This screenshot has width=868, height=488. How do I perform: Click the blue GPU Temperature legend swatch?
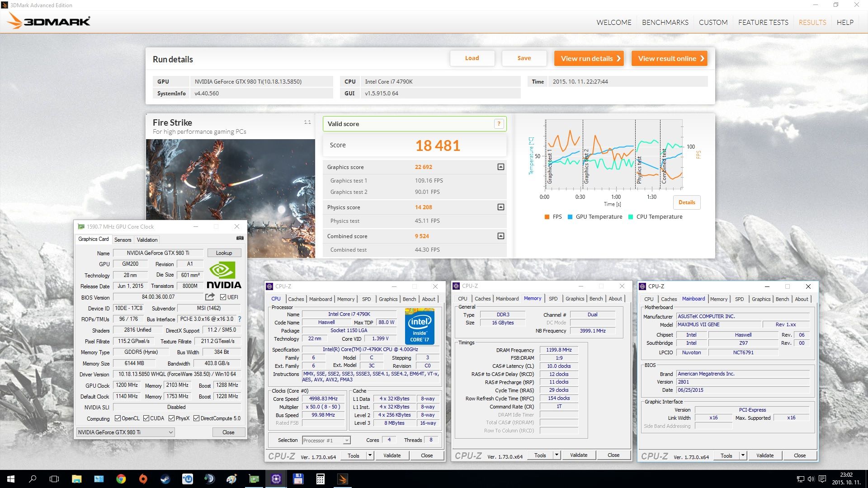coord(570,217)
